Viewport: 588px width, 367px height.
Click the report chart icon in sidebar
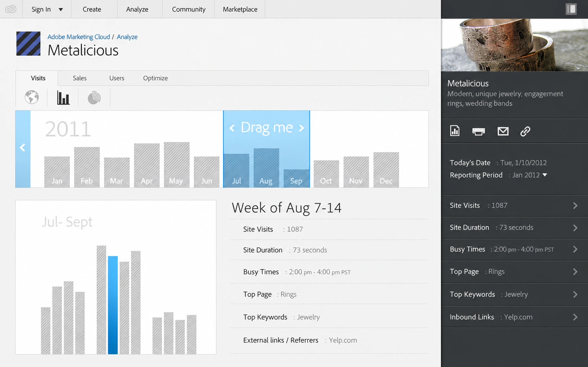[x=455, y=131]
